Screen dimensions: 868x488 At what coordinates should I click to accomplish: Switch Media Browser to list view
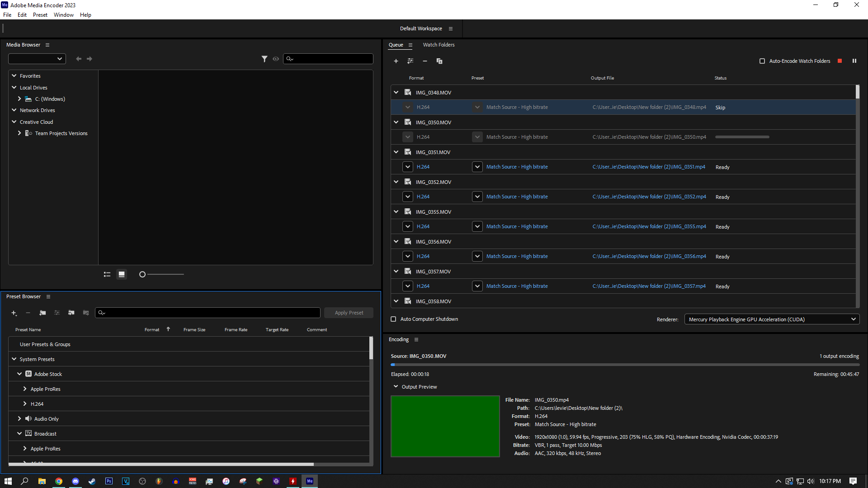point(107,274)
